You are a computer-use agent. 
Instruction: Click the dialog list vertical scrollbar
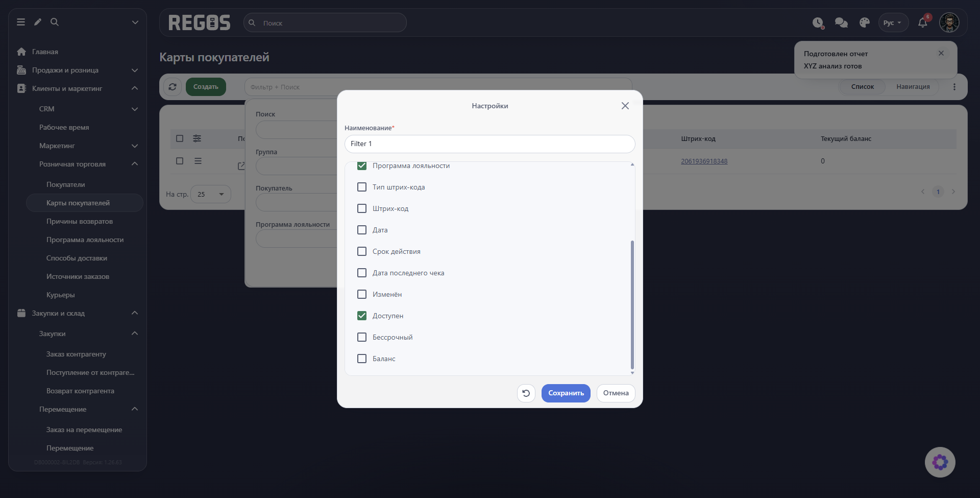pyautogui.click(x=632, y=304)
